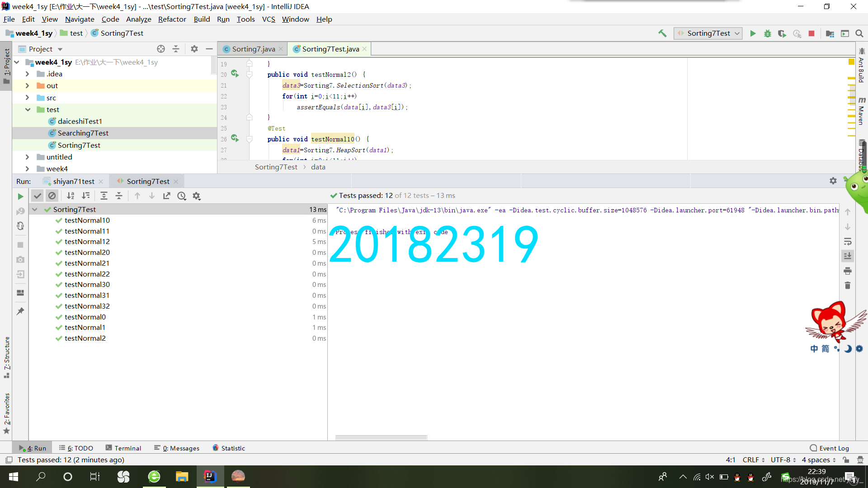Click Run panel options gear
The height and width of the screenshot is (488, 868).
833,181
